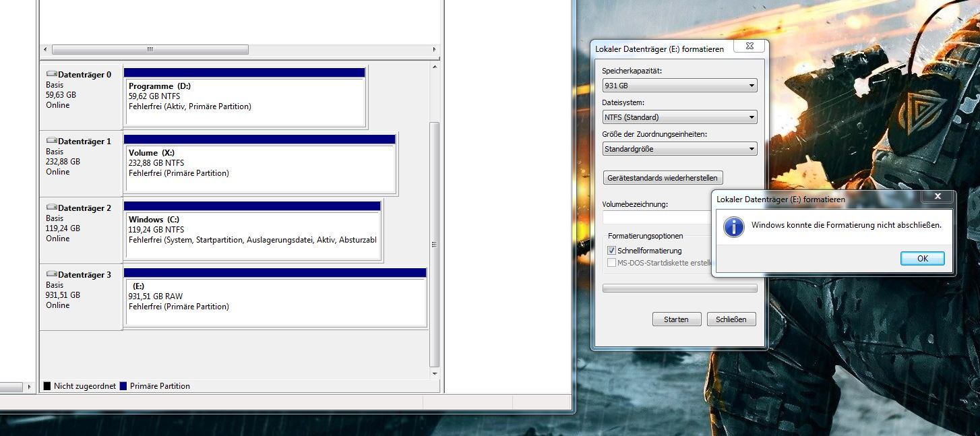Click the Starten button
Screen dimensions: 980x436
pyautogui.click(x=676, y=319)
